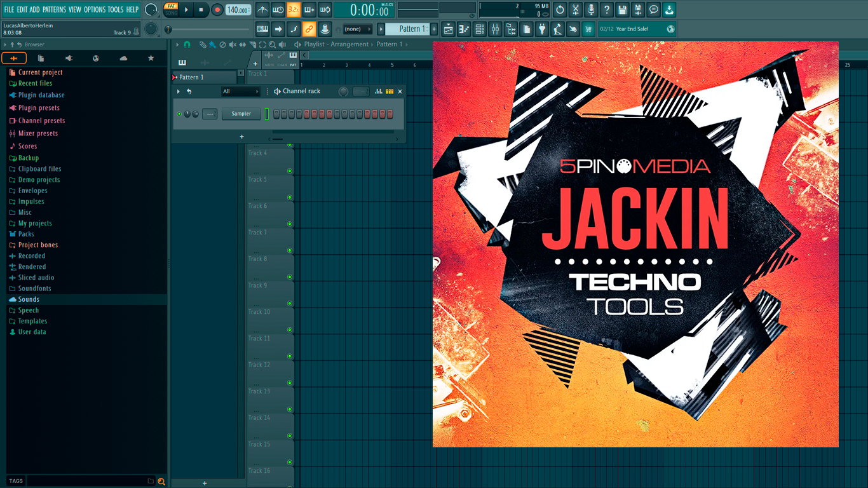Screen dimensions: 868x488
Task: Select the Mute tool in Playlist
Action: (x=233, y=44)
